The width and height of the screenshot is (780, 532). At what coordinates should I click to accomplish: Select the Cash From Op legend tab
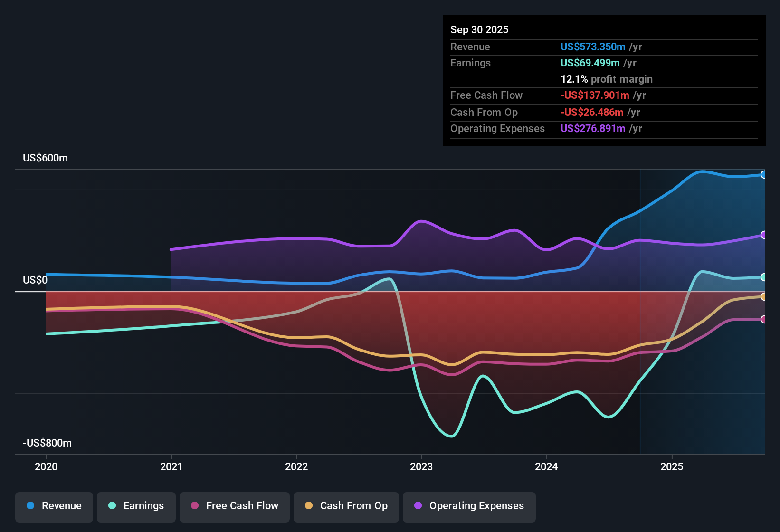pyautogui.click(x=346, y=506)
